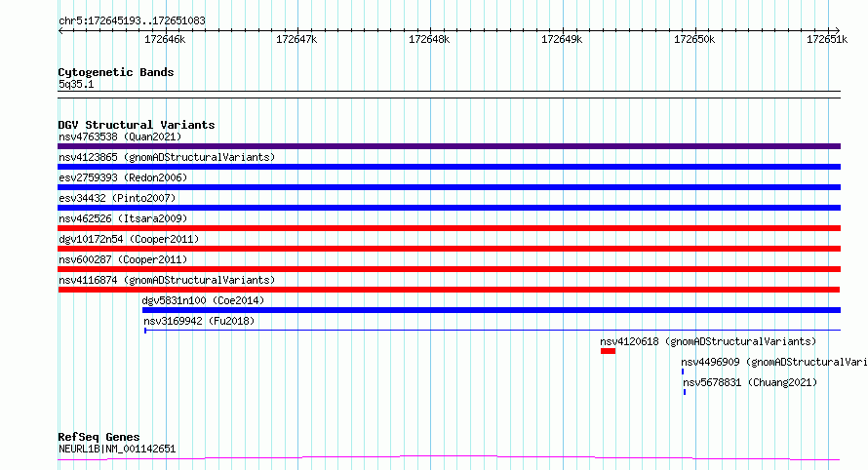Select the blue dgv5831n100 variant bar
The height and width of the screenshot is (470, 868).
tap(492, 310)
